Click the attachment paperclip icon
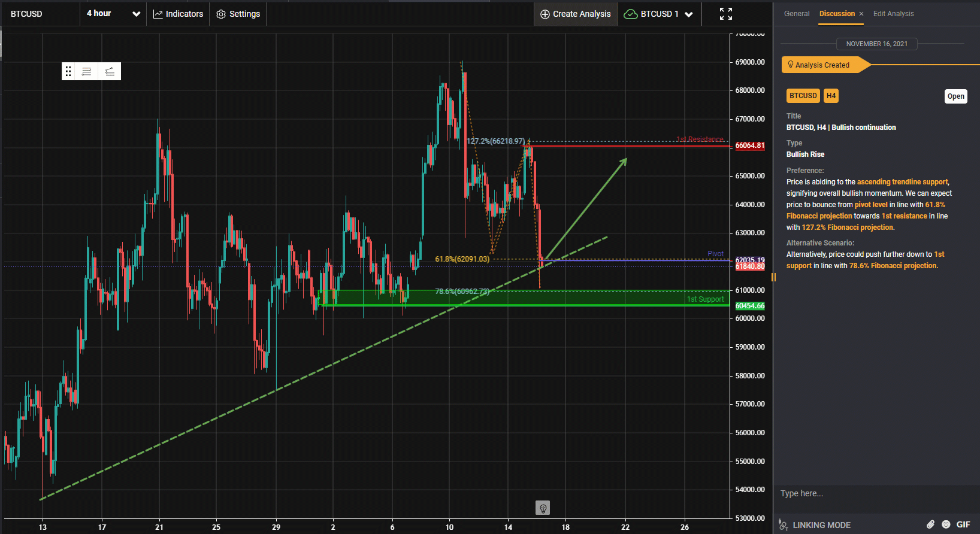980x534 pixels. [930, 524]
